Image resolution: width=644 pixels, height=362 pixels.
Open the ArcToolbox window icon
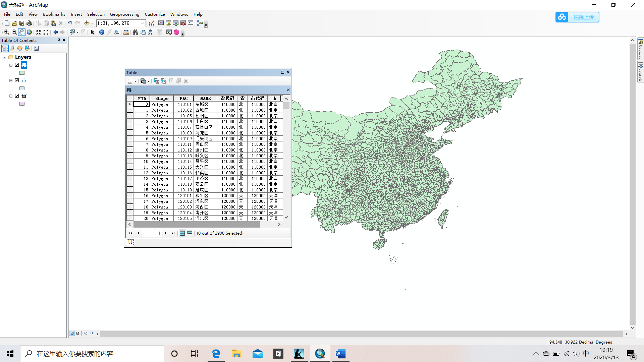click(183, 23)
